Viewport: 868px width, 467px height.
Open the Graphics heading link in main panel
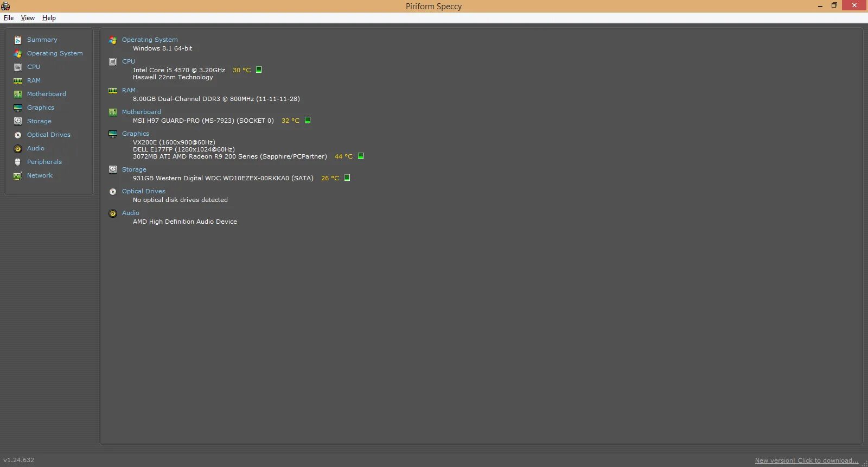(136, 134)
